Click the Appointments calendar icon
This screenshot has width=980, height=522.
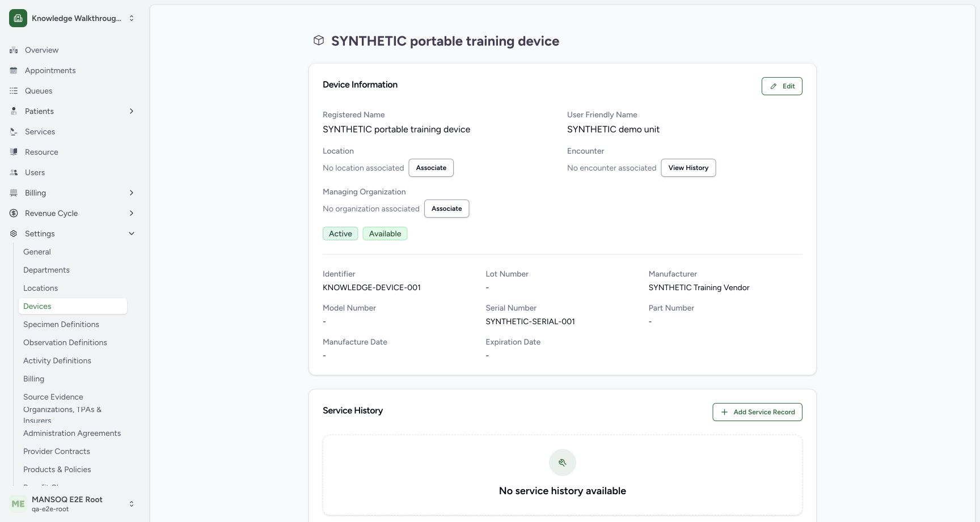[14, 70]
